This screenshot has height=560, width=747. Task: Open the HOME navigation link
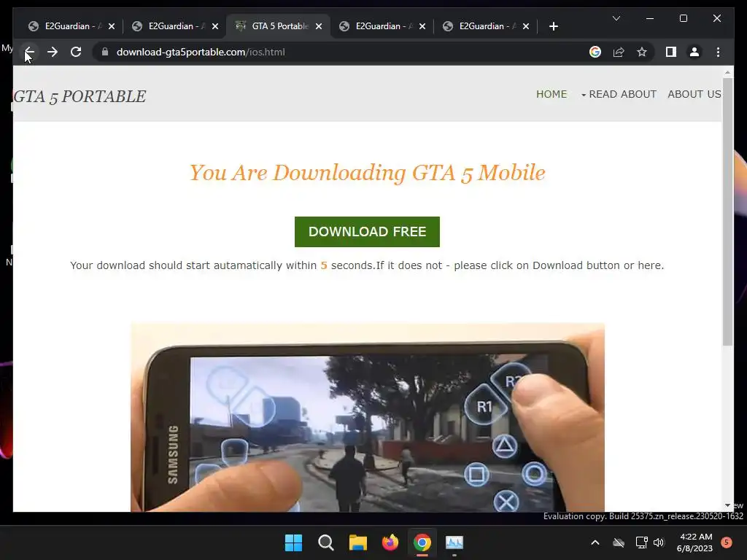tap(551, 94)
